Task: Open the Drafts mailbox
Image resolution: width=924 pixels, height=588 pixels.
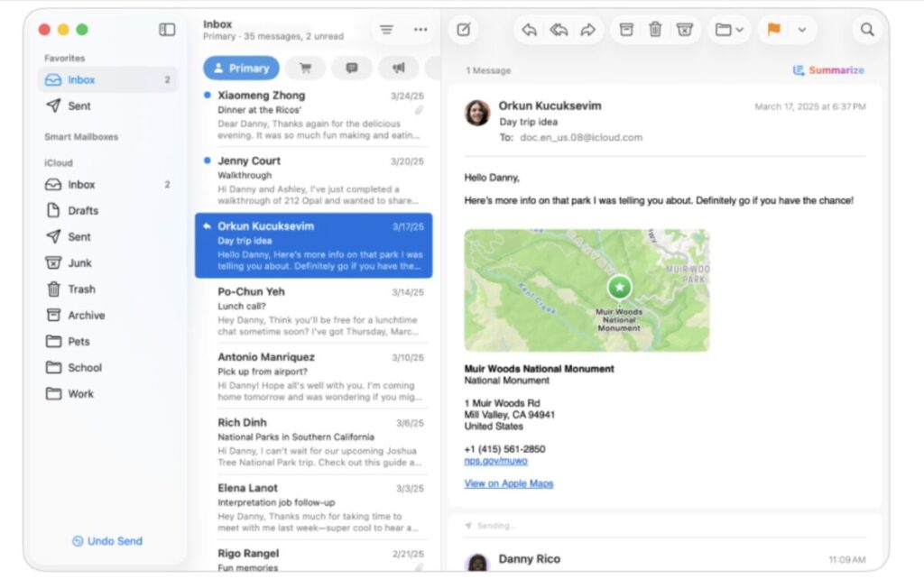Action: [x=108, y=210]
